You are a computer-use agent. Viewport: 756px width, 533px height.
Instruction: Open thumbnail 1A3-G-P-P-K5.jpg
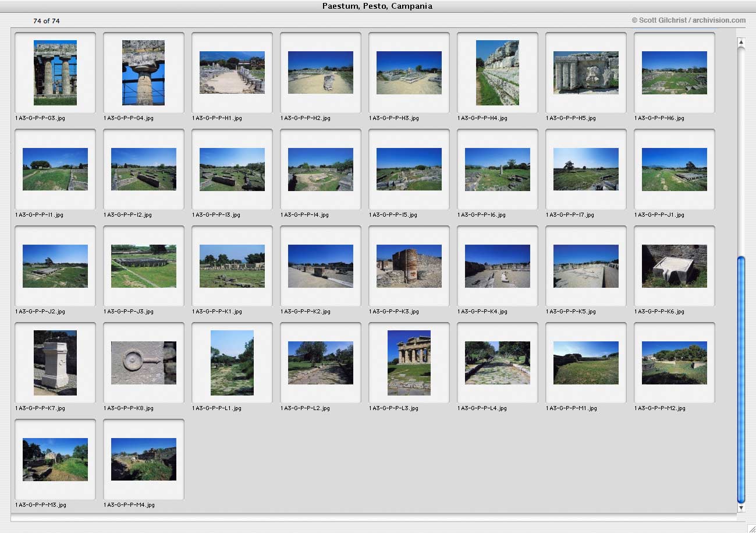(x=586, y=266)
